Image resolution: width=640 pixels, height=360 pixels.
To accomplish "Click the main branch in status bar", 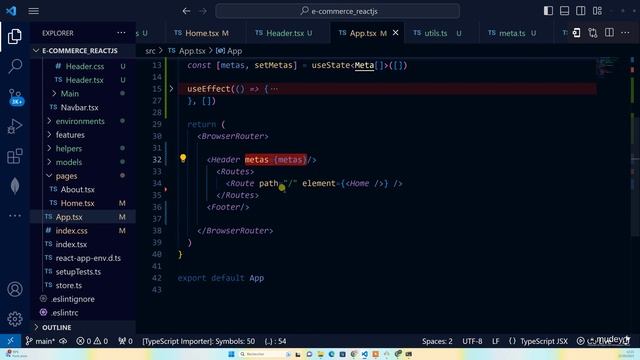I will pyautogui.click(x=40, y=341).
